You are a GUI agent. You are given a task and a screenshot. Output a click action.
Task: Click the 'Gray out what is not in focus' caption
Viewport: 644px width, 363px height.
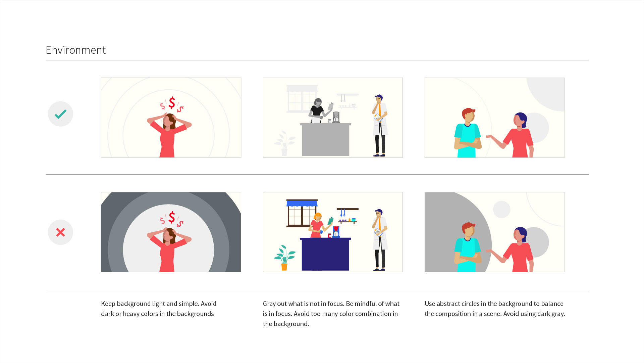(331, 314)
